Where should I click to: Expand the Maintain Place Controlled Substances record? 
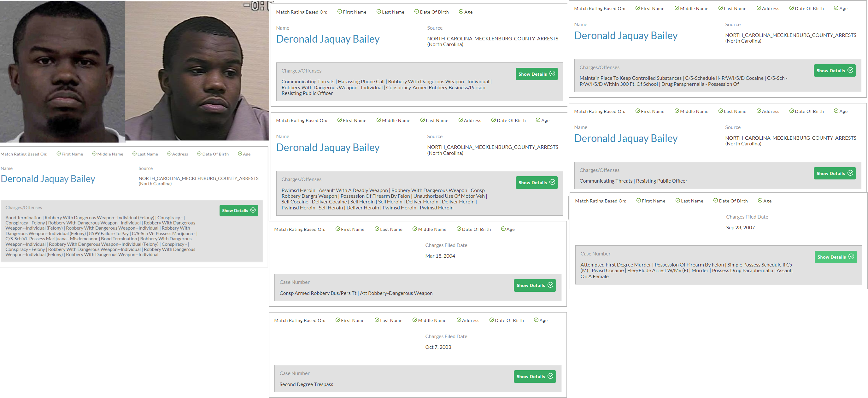point(834,71)
